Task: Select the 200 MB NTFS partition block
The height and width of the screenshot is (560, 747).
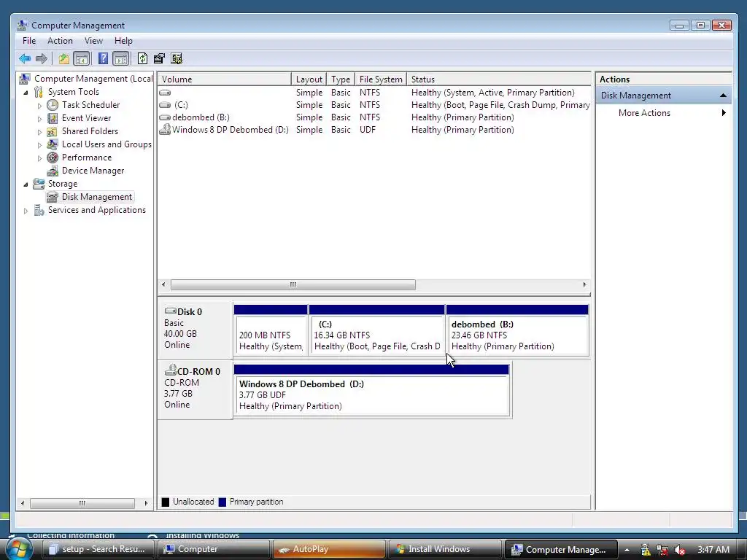Action: click(x=271, y=330)
